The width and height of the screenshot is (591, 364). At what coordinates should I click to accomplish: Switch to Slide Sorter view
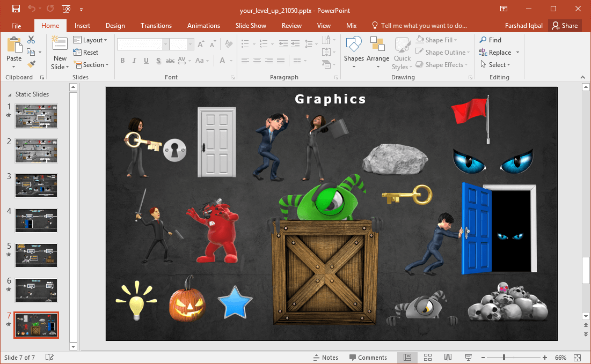[428, 358]
